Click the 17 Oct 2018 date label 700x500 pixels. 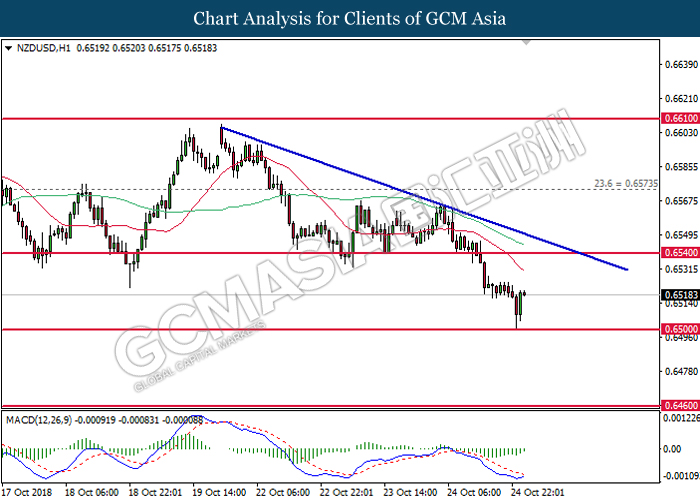coord(27,492)
